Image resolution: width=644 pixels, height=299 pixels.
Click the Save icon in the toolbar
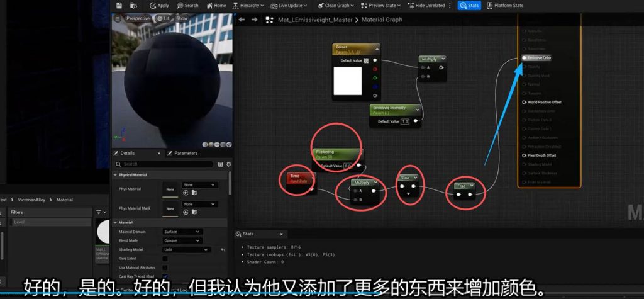(x=118, y=6)
